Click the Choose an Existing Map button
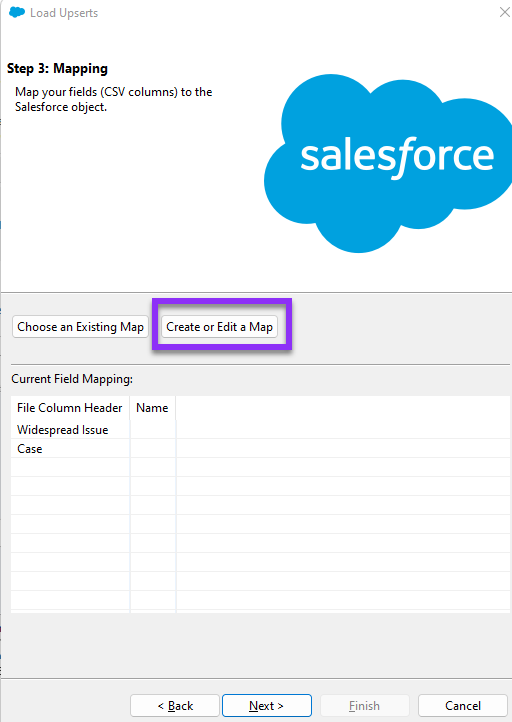512x722 pixels. coord(81,327)
